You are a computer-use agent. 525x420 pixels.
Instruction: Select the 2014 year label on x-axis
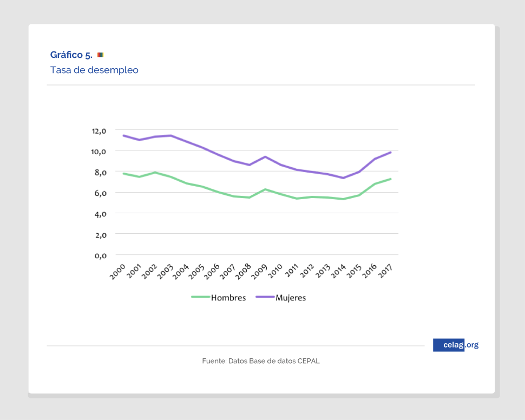[x=338, y=271]
